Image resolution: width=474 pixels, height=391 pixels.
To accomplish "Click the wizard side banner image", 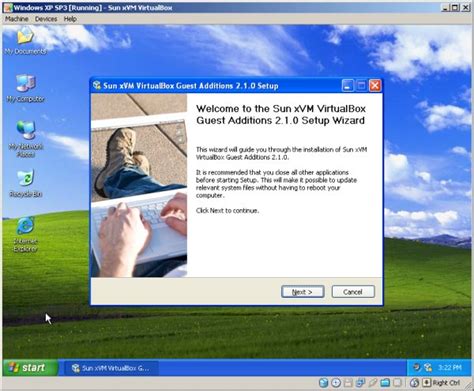I will point(139,185).
